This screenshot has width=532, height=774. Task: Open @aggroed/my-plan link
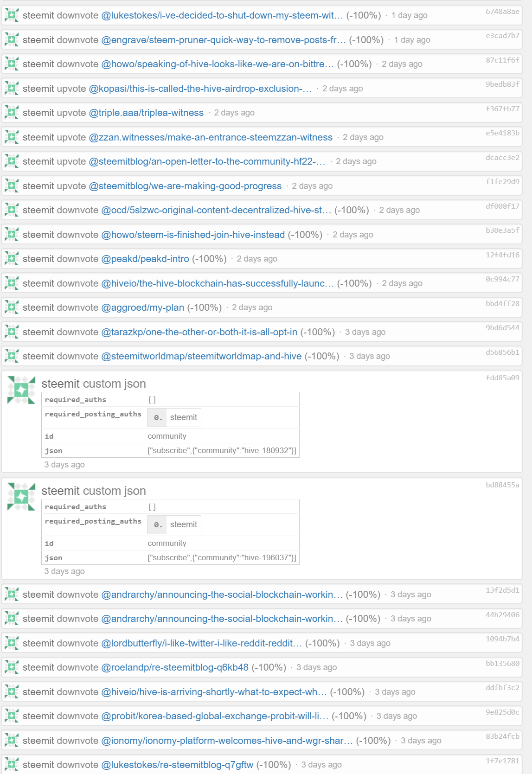click(143, 307)
